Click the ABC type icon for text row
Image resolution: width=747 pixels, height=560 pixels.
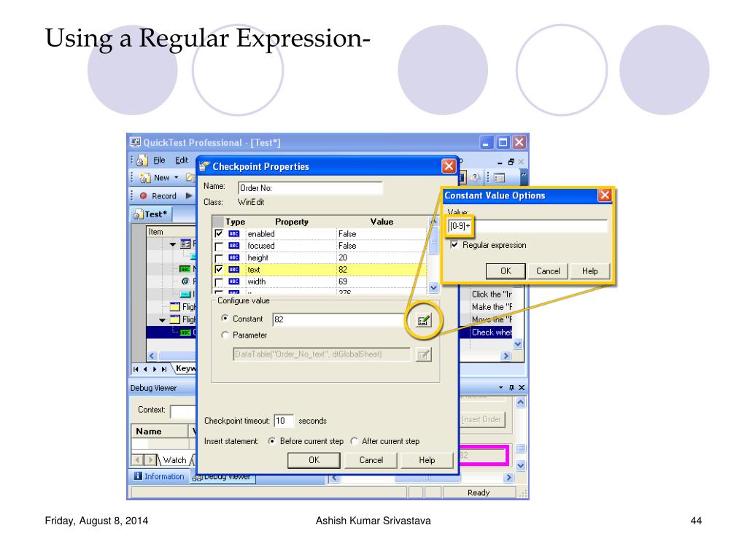click(x=234, y=270)
